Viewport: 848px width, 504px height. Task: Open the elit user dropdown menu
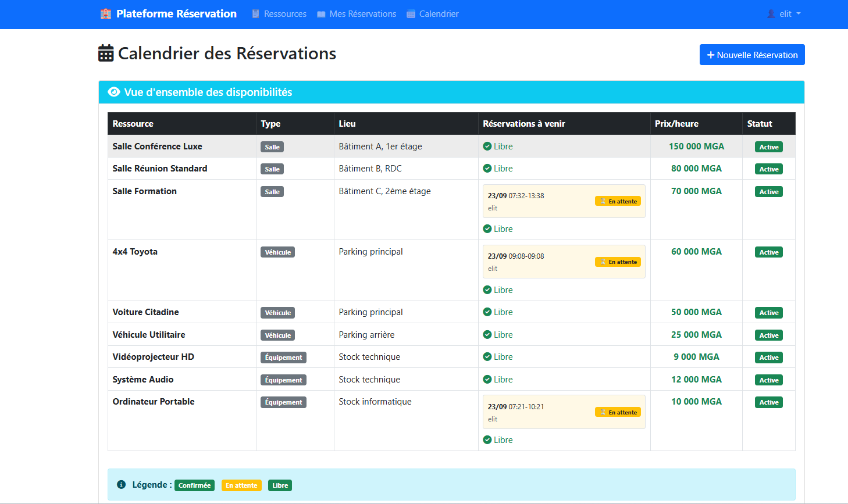785,14
